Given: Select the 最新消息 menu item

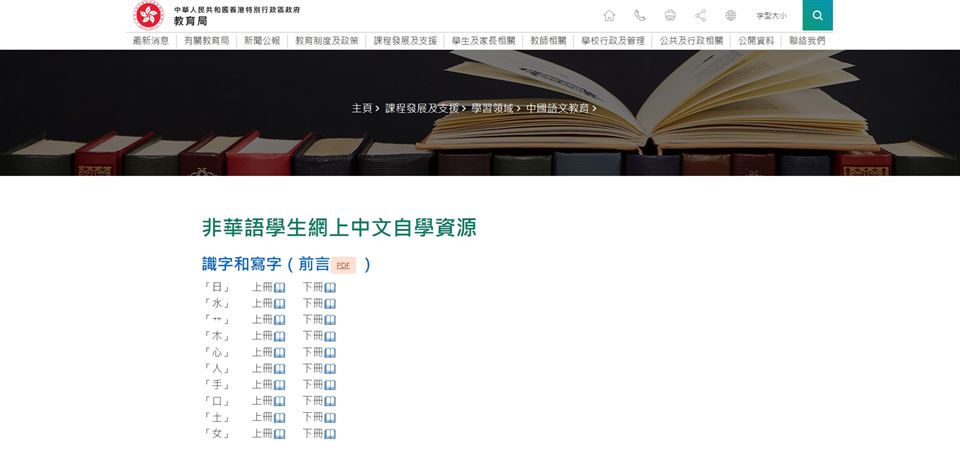Looking at the screenshot, I should pyautogui.click(x=151, y=41).
